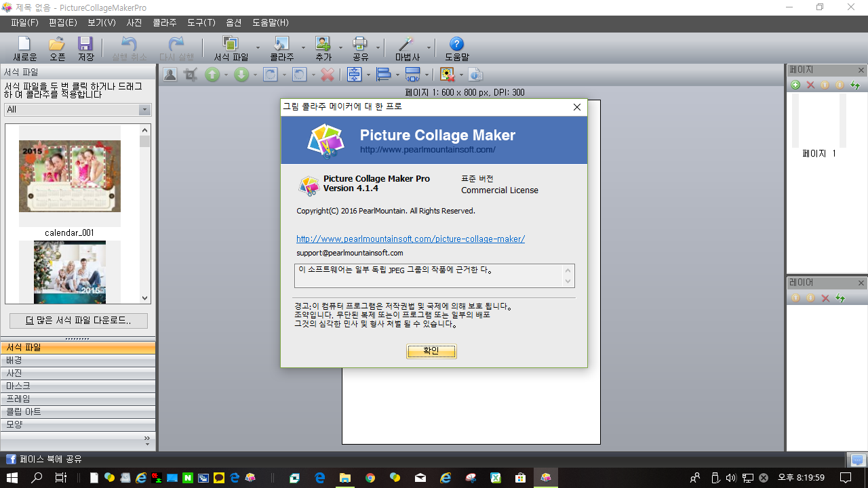Click the 콜라주 toolbar icon
868x488 pixels.
point(281,45)
